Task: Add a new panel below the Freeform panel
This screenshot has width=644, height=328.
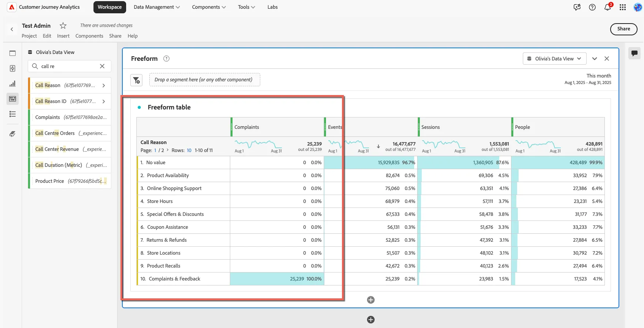Action: tap(371, 320)
